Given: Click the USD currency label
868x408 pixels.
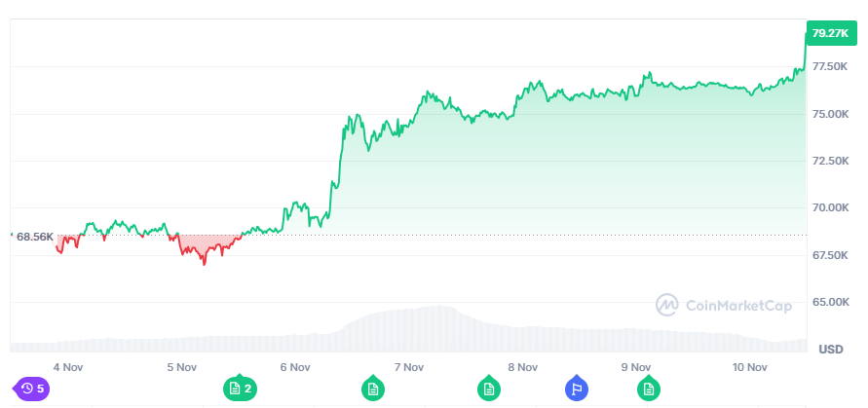Looking at the screenshot, I should click(830, 349).
